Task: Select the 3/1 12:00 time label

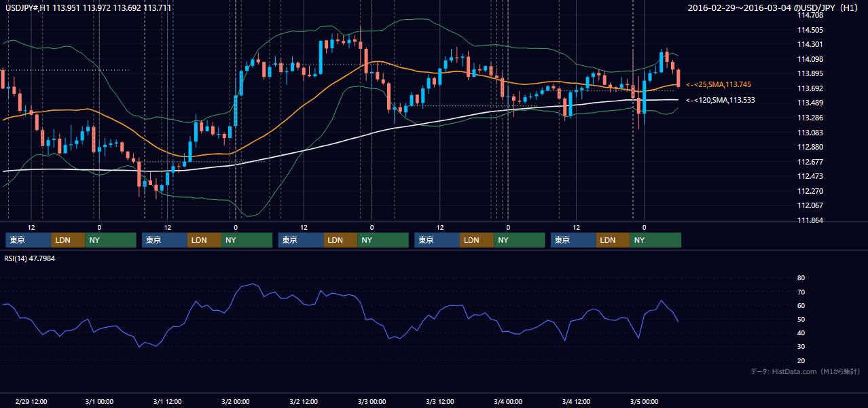Action: pyautogui.click(x=167, y=402)
